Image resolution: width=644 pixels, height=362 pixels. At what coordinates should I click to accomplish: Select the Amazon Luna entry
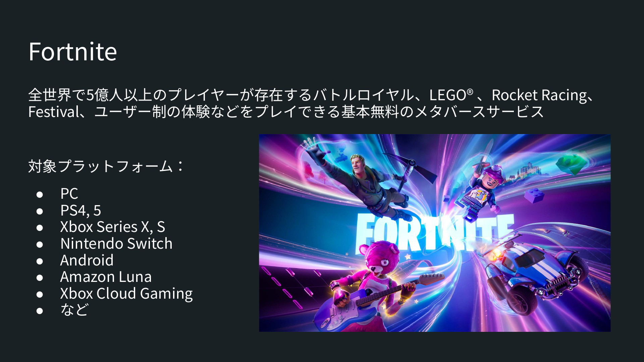[x=106, y=277]
